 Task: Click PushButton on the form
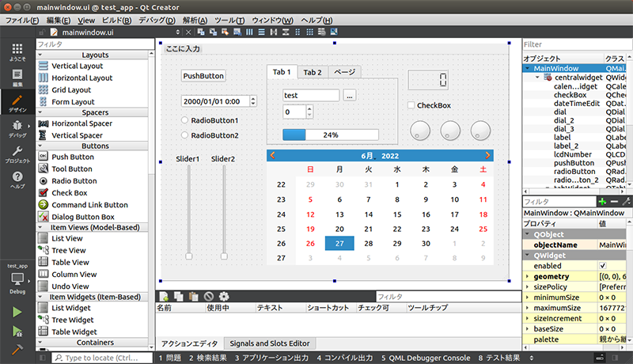click(203, 76)
